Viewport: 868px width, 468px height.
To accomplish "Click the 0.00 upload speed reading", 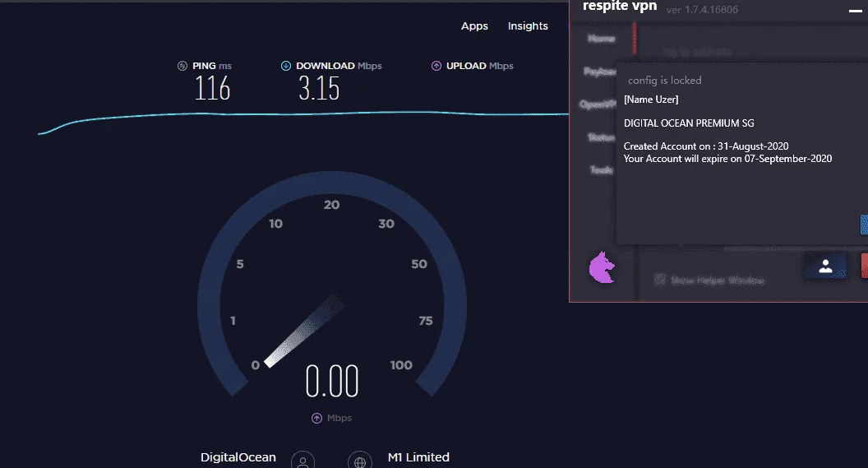I will tap(332, 381).
